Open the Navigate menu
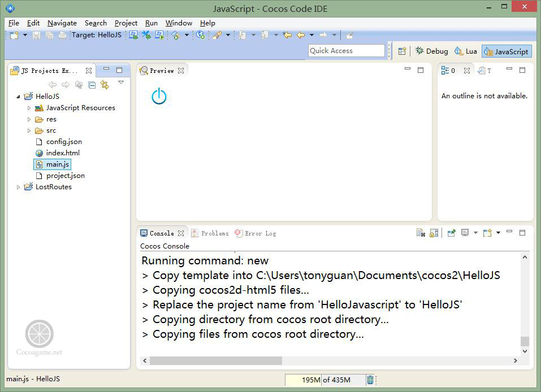The image size is (541, 392). (62, 23)
